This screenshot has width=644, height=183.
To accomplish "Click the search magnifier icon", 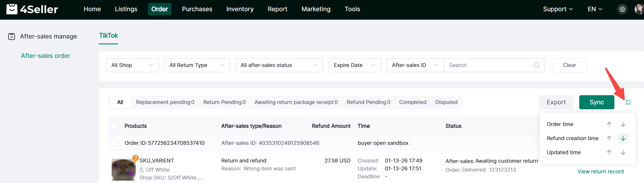I will coord(536,65).
